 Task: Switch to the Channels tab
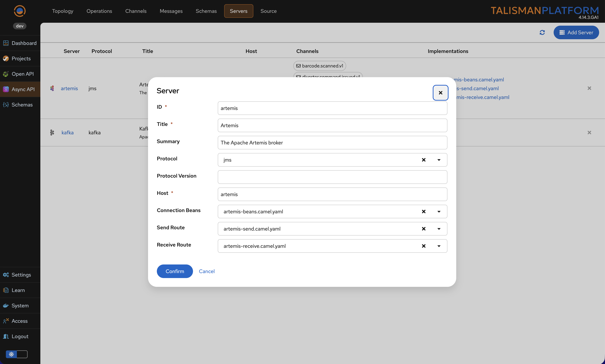[x=136, y=11]
